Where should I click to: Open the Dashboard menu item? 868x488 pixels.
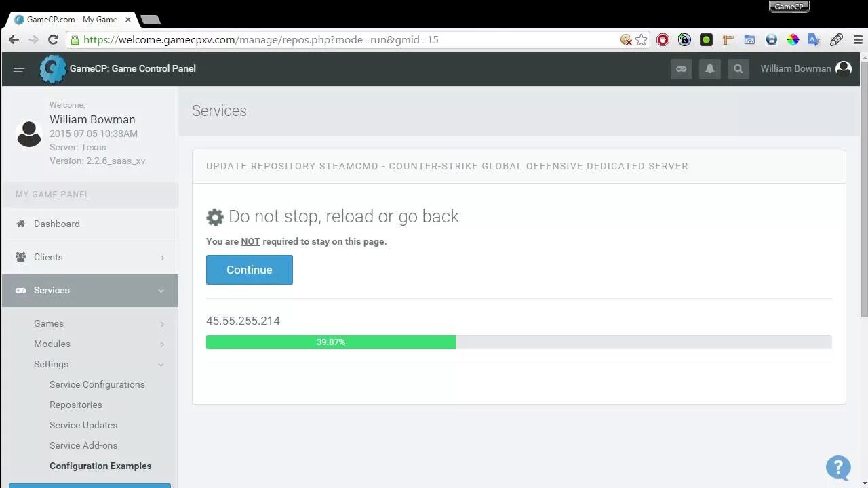90,224
